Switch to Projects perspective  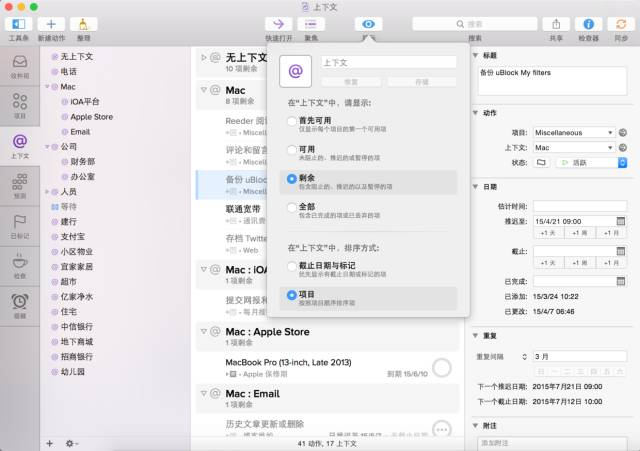tap(20, 106)
